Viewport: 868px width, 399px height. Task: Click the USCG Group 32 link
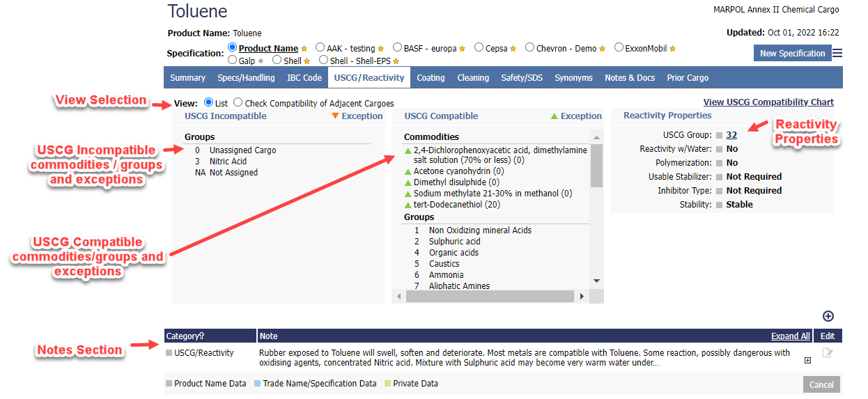coord(731,135)
